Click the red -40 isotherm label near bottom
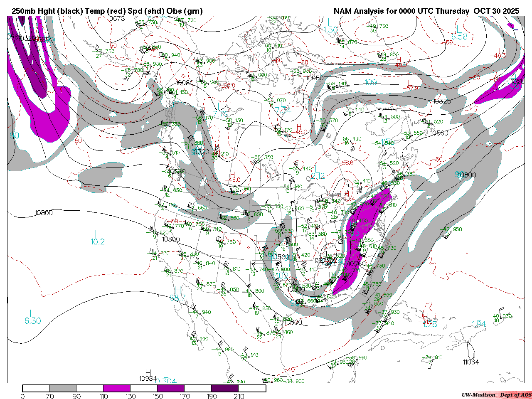The height and width of the screenshot is (399, 532). click(290, 369)
